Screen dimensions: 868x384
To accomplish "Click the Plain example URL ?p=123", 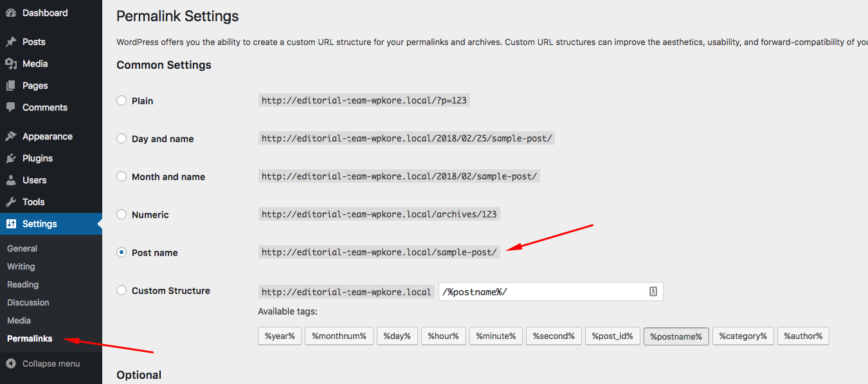I will 364,100.
